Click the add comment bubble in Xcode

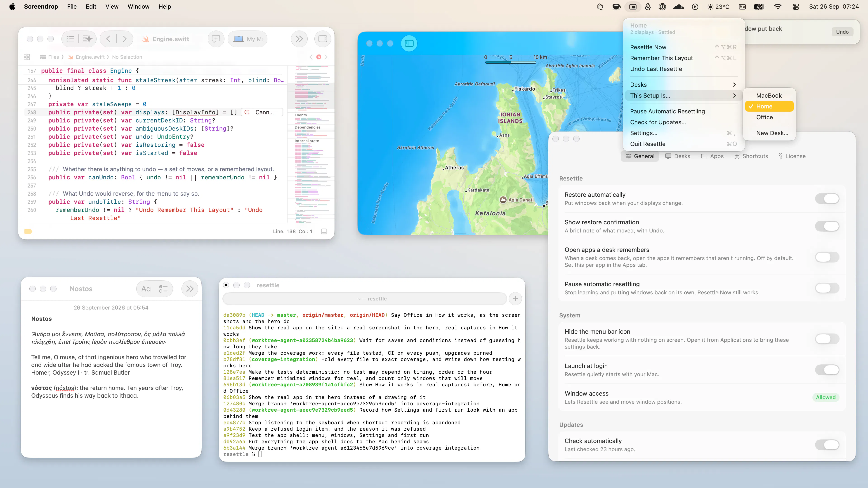[x=216, y=39]
